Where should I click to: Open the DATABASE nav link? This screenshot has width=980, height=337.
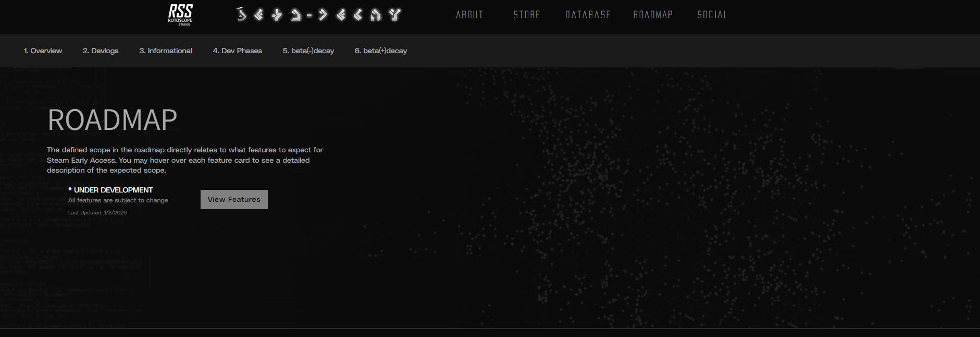pyautogui.click(x=588, y=15)
